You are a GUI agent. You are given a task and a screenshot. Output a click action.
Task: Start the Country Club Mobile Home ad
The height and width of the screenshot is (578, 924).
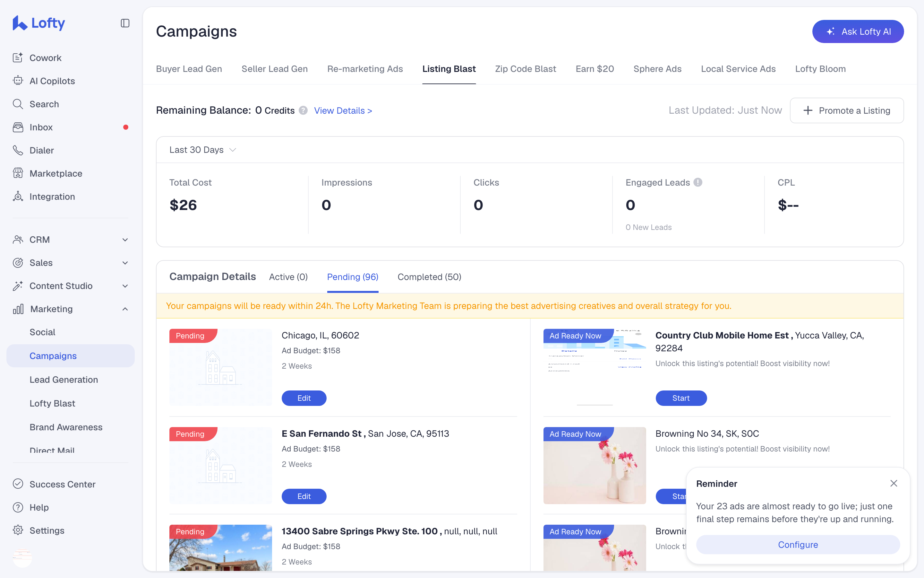681,398
